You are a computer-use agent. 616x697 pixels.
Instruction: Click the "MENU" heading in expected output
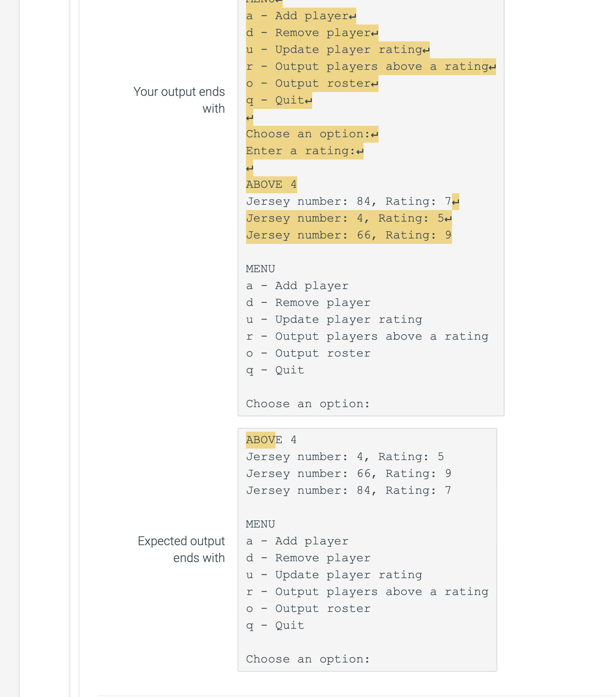(260, 524)
